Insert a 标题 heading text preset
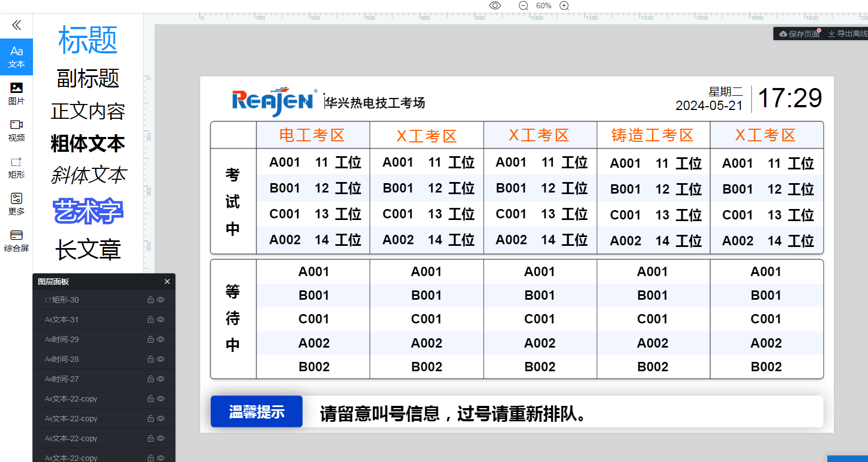Screen dimensions: 868x462 point(88,40)
